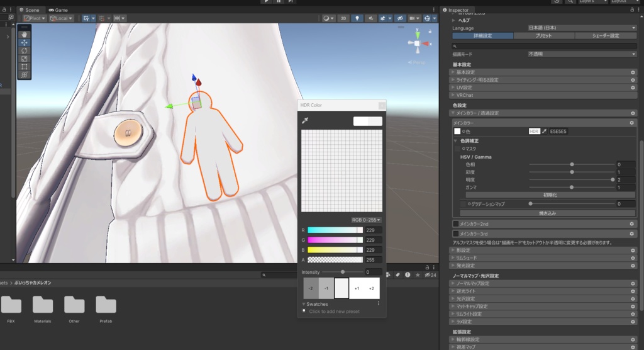The height and width of the screenshot is (350, 644).
Task: Select the Scale tool
Action: (25, 59)
